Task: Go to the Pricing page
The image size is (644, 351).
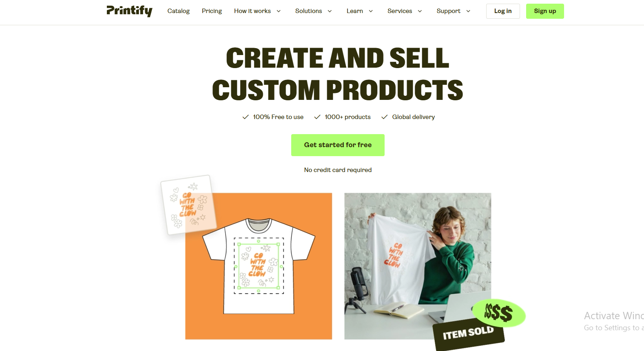Action: point(212,11)
